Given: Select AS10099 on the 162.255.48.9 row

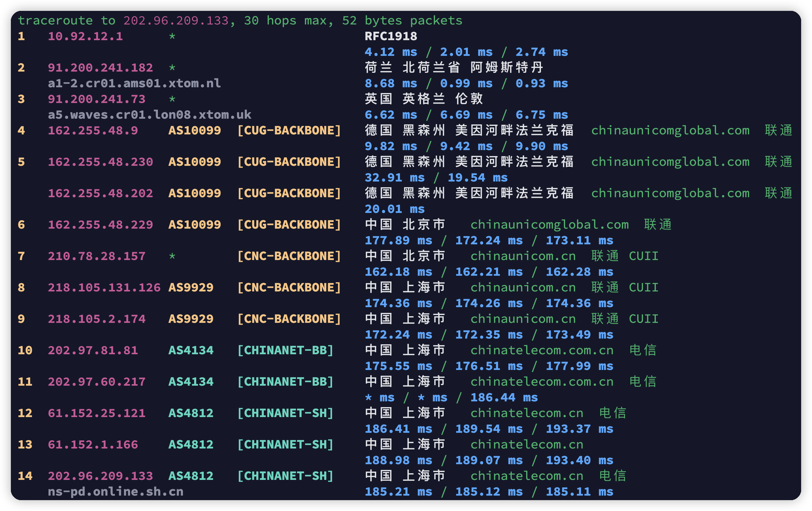Looking at the screenshot, I should pyautogui.click(x=195, y=130).
